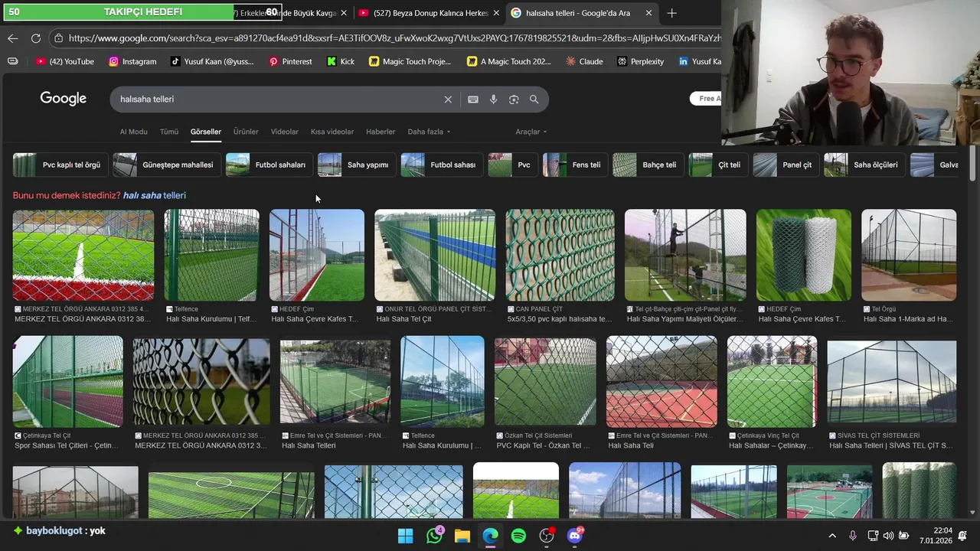This screenshot has width=980, height=551.
Task: Open MERKEZ TEL ÖRGÜ ANKARA red-line field image
Action: [83, 255]
